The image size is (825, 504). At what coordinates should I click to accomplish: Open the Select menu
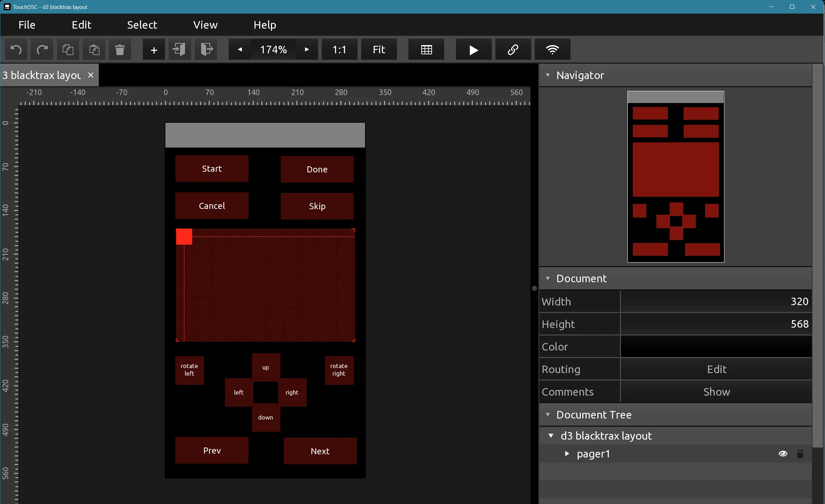click(x=142, y=25)
